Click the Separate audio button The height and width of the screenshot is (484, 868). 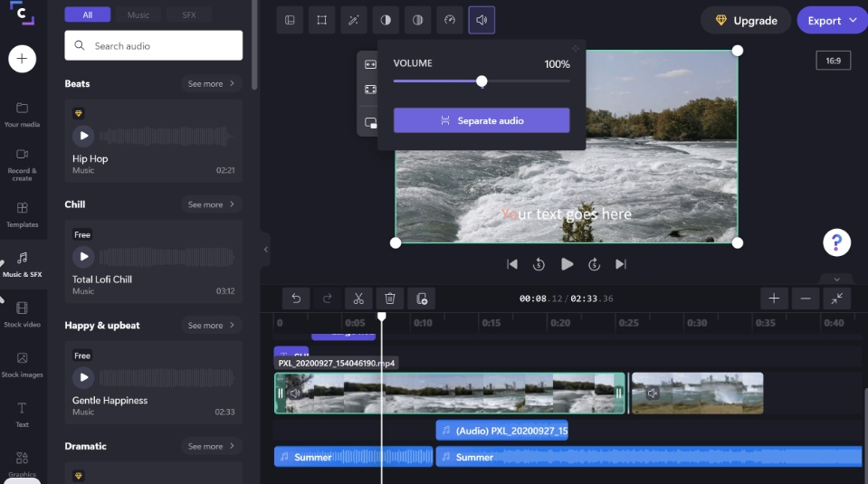[482, 120]
